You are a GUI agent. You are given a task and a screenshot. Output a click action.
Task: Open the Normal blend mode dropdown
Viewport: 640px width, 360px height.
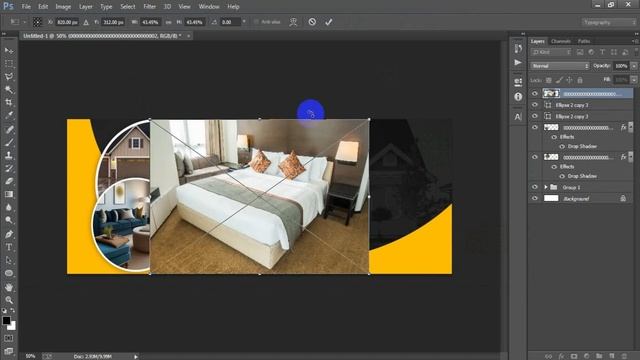click(560, 66)
